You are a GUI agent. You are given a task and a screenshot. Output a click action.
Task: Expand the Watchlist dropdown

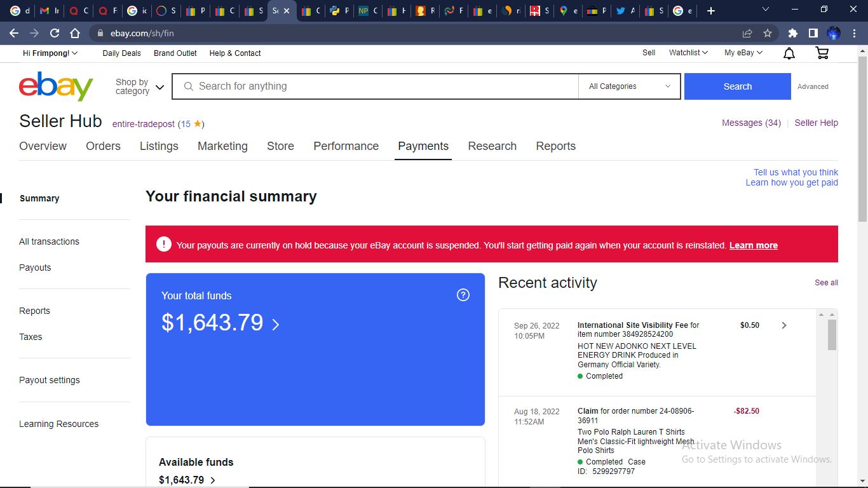tap(688, 53)
